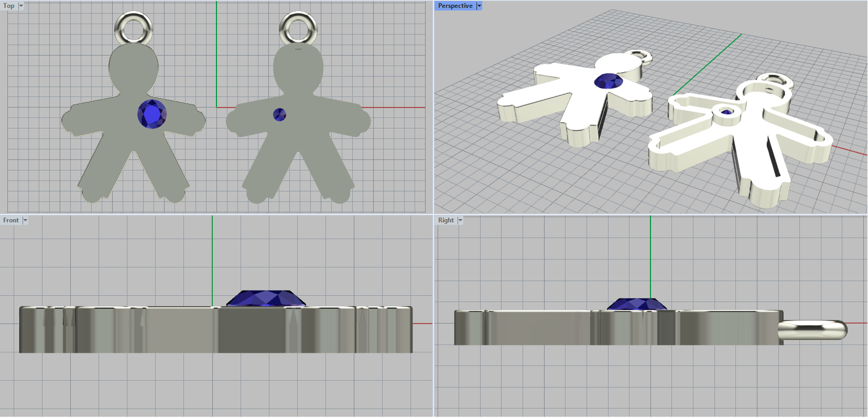The image size is (868, 419).
Task: Click the Perspective viewport title label
Action: coord(455,6)
